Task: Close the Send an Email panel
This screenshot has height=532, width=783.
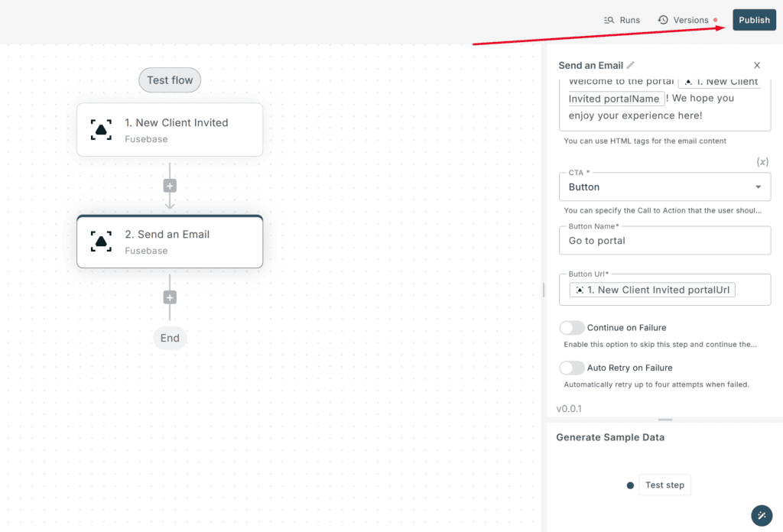Action: click(x=757, y=66)
